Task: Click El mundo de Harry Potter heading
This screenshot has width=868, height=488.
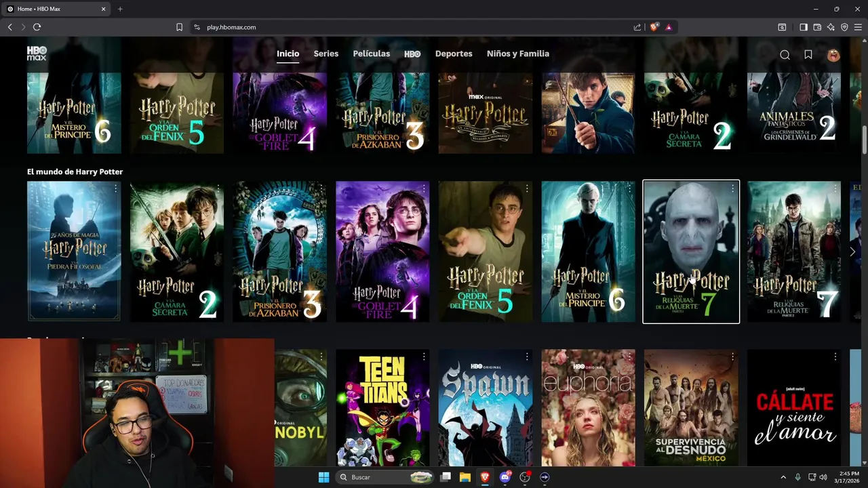Action: tap(75, 171)
